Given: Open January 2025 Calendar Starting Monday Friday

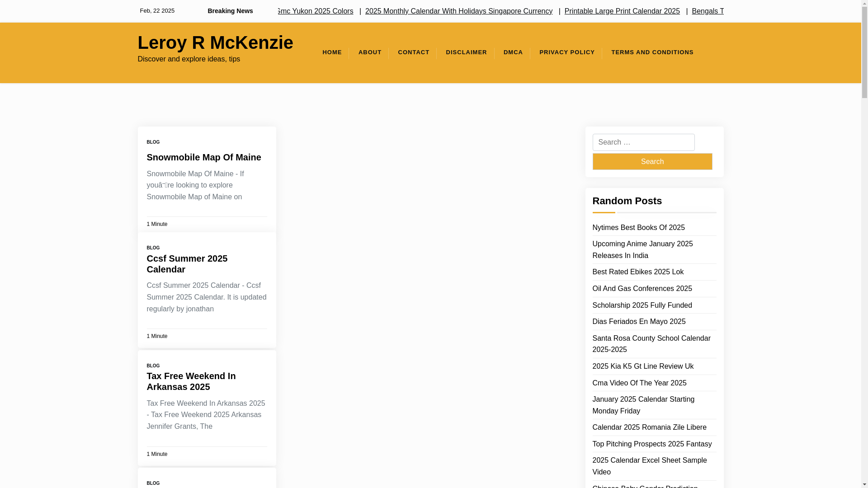Looking at the screenshot, I should pos(643,405).
